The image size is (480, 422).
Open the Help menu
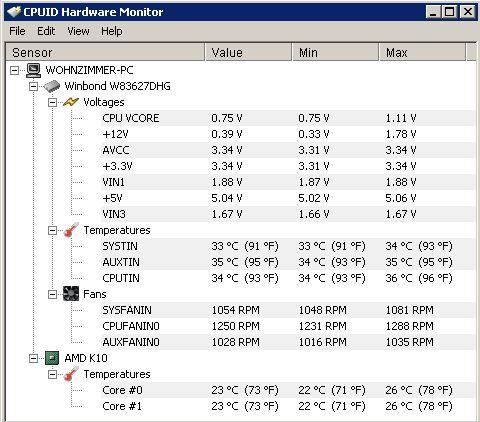click(x=112, y=31)
